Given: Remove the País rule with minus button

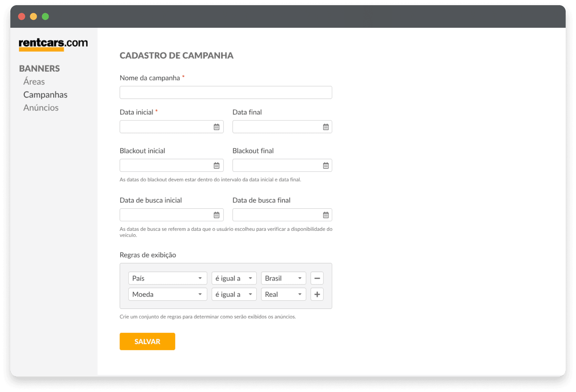Looking at the screenshot, I should (317, 278).
